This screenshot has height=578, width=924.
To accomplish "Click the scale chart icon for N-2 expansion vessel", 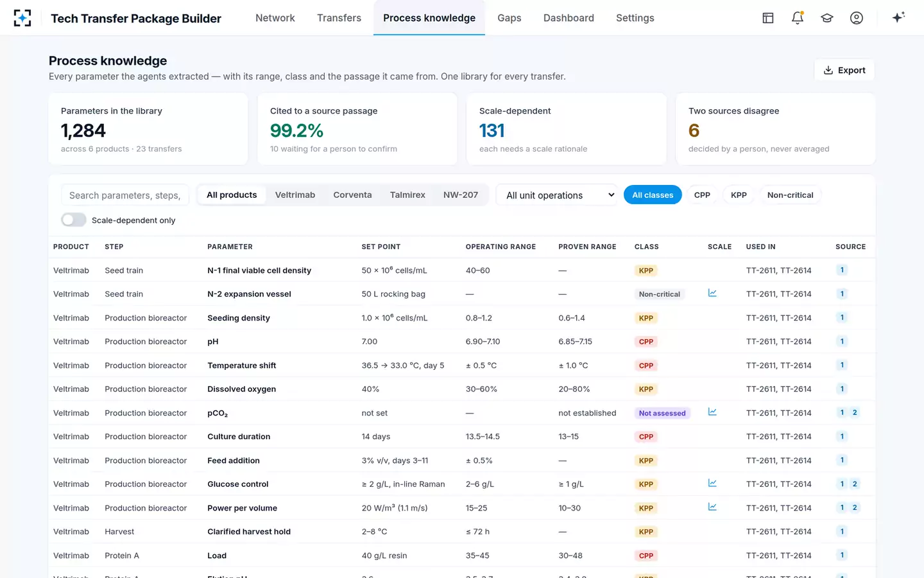I will click(x=712, y=293).
